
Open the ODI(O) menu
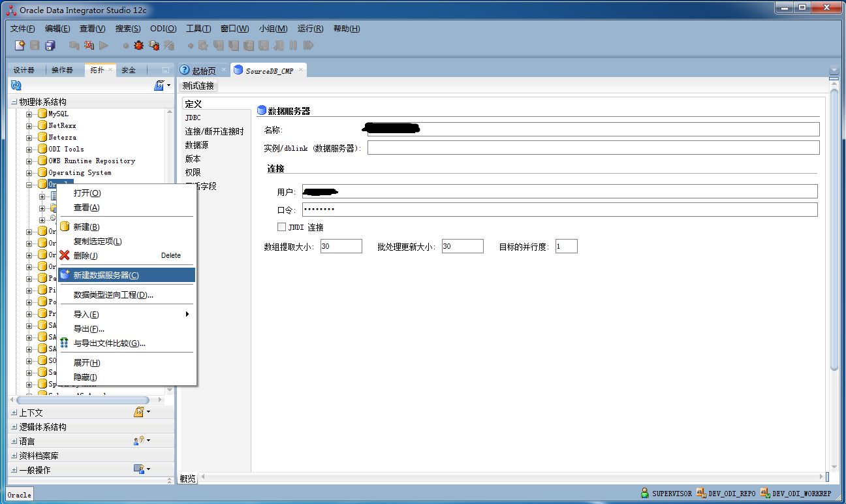163,29
